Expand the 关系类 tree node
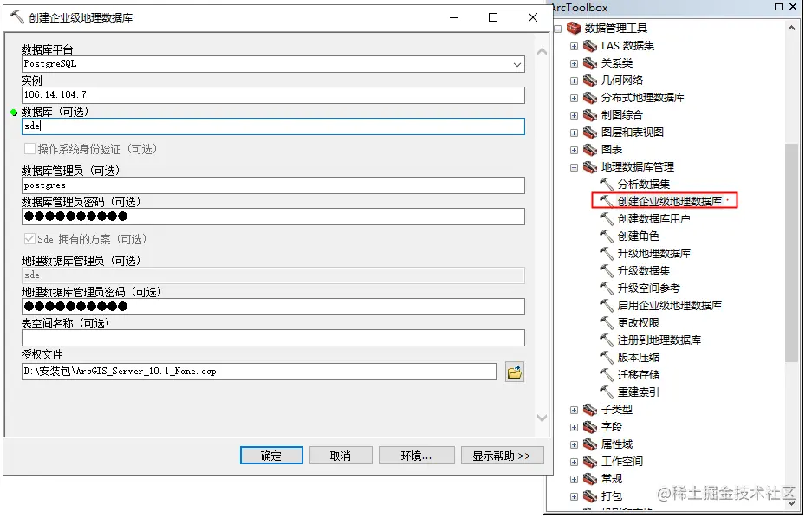This screenshot has width=812, height=518. 574,63
